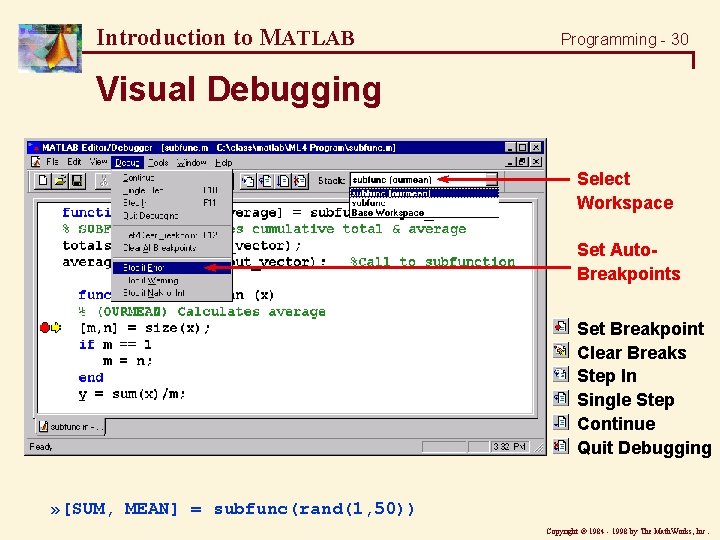Click the code line "[m,n] = size(x);"

(x=145, y=328)
